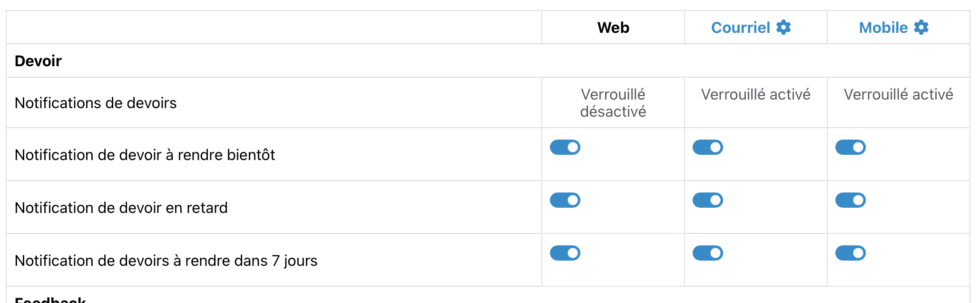Image resolution: width=980 pixels, height=303 pixels.
Task: Click the Mobile column link
Action: [x=883, y=28]
